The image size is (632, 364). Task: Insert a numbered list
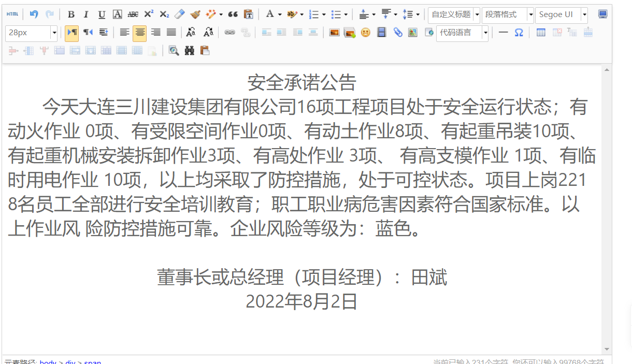[313, 14]
